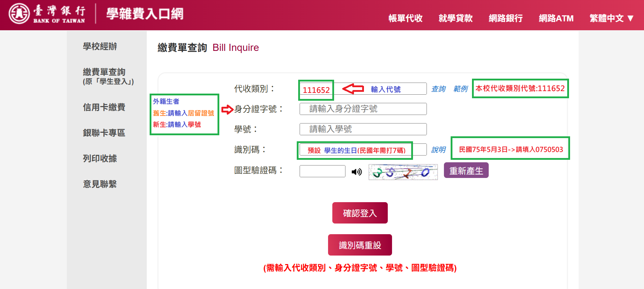
Task: Focus the 代收類別 code input field
Action: 363,89
